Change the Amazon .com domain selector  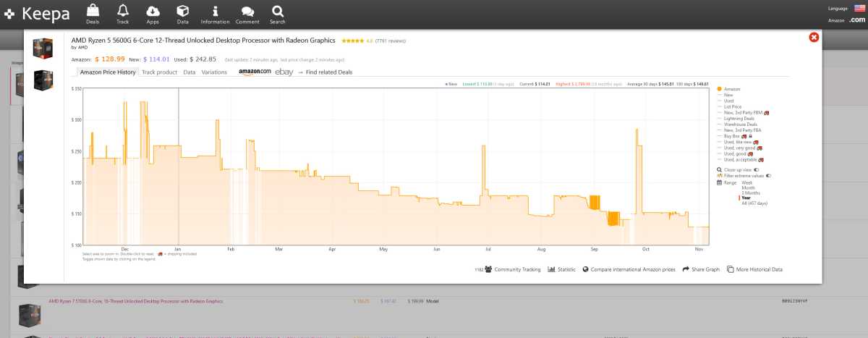point(857,20)
